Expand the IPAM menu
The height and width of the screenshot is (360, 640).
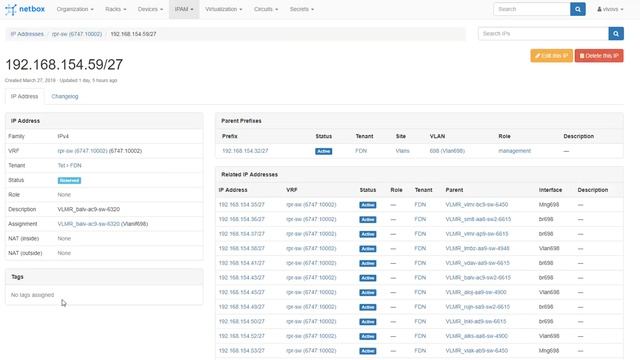184,9
